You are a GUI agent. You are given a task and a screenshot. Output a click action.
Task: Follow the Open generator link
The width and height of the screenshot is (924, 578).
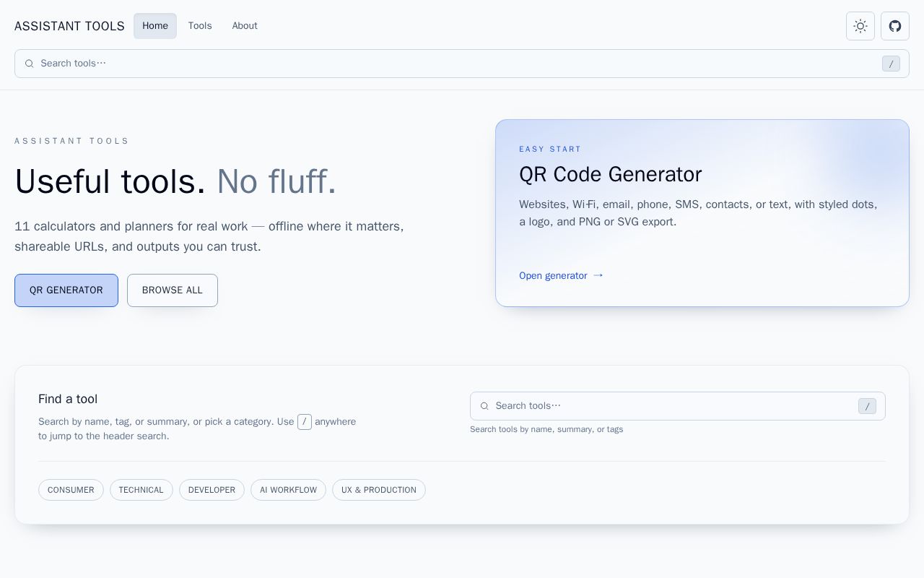coord(561,275)
